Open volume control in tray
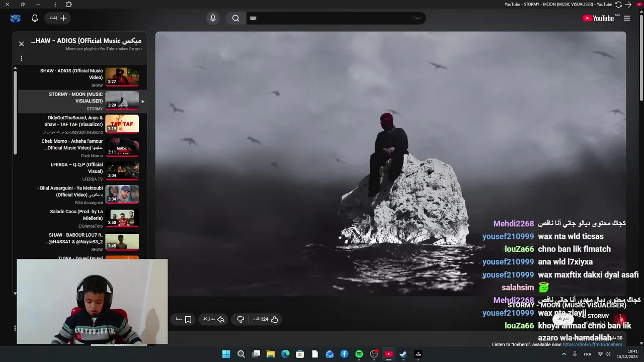Screen dimensions: 644x362 (608, 354)
